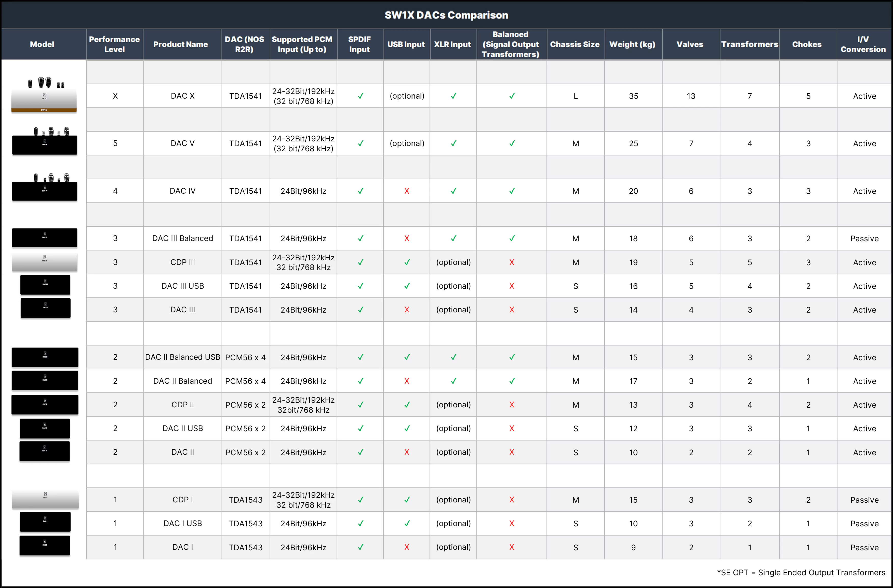Click the Balanced checkmark in DAC II Balanced USB row
This screenshot has height=588, width=893.
(512, 357)
